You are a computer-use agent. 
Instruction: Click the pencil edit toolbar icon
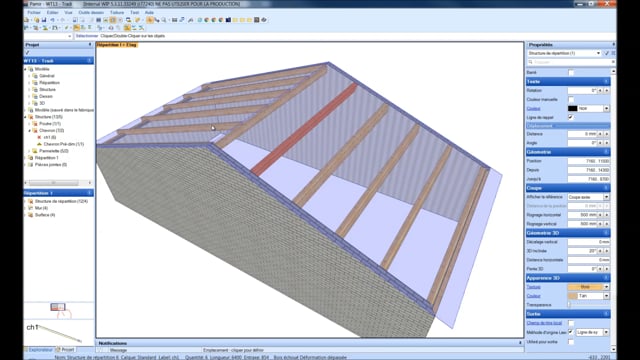click(x=138, y=20)
